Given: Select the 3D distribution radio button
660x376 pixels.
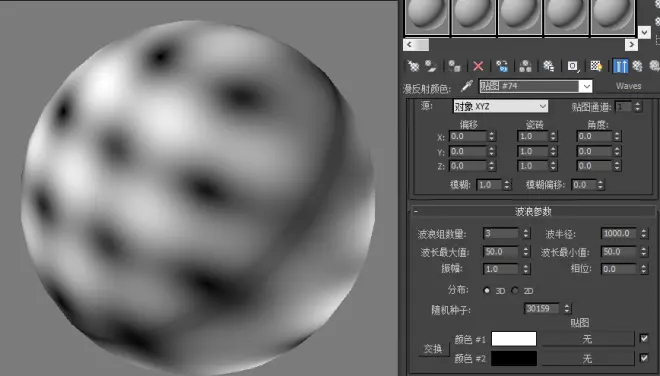Looking at the screenshot, I should click(487, 291).
